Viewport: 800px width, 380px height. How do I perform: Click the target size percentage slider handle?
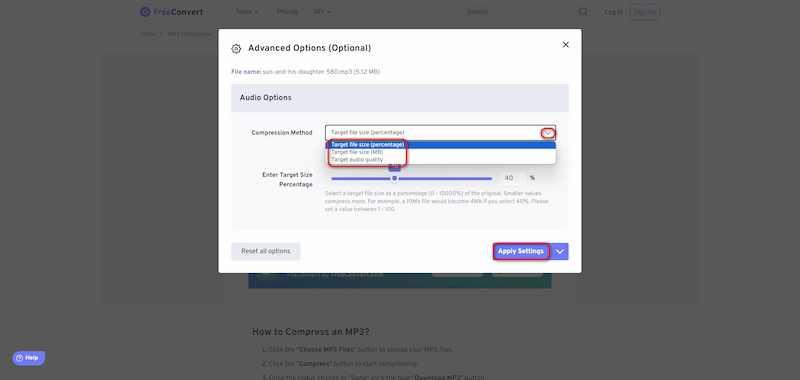394,178
